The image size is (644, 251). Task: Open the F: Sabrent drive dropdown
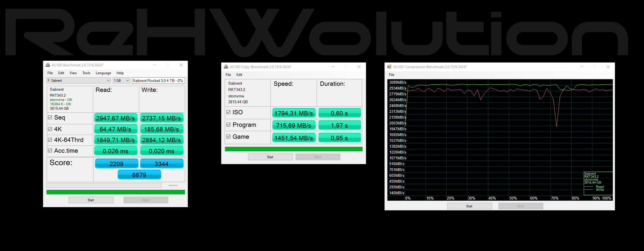click(x=79, y=81)
